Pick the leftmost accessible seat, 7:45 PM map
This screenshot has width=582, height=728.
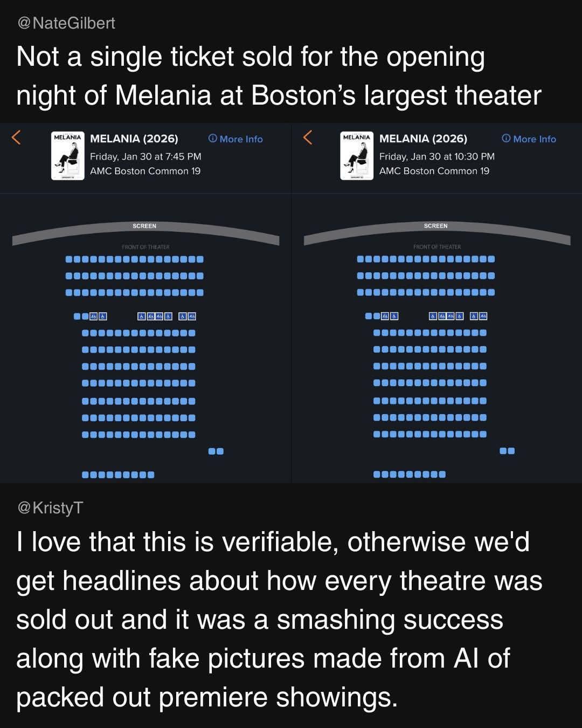[x=94, y=316]
